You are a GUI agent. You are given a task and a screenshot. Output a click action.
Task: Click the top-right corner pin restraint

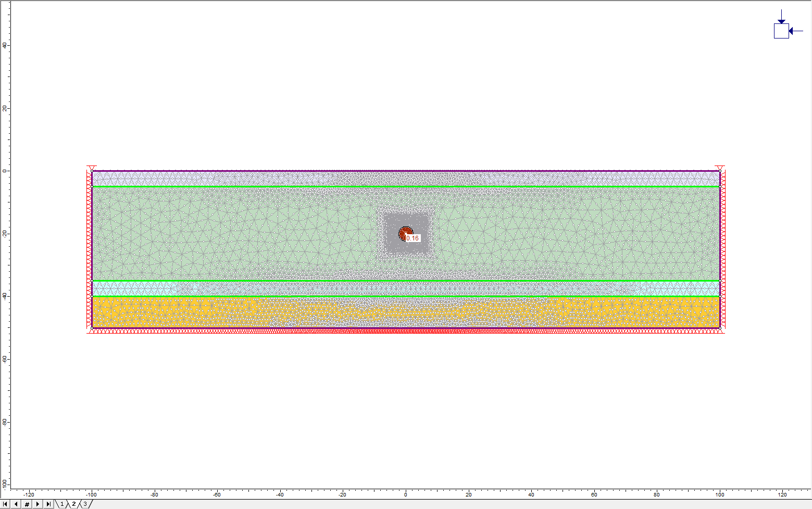(x=720, y=168)
